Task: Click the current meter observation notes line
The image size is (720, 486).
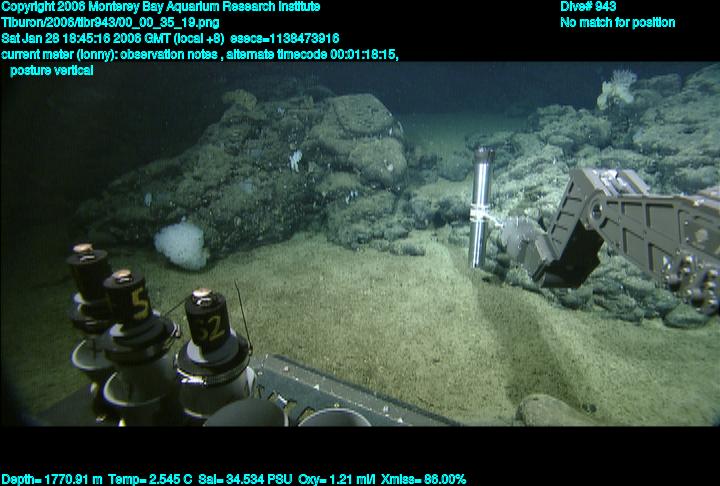Action: (200, 55)
